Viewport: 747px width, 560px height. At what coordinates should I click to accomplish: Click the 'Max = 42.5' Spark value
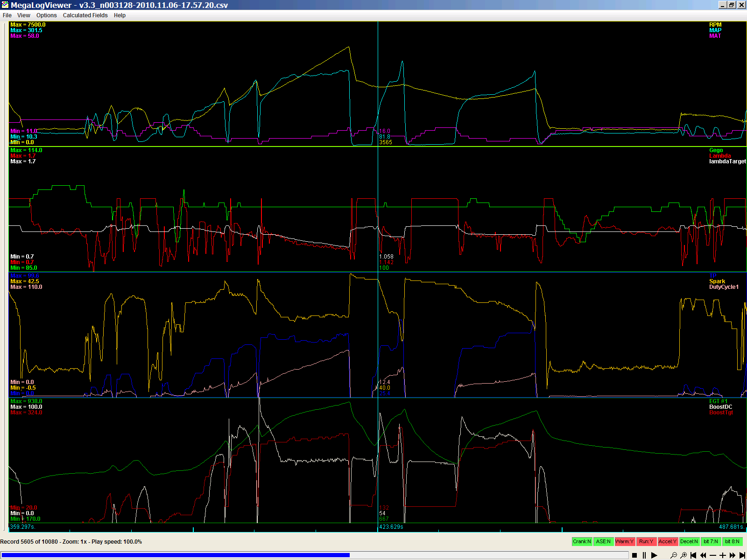click(25, 281)
